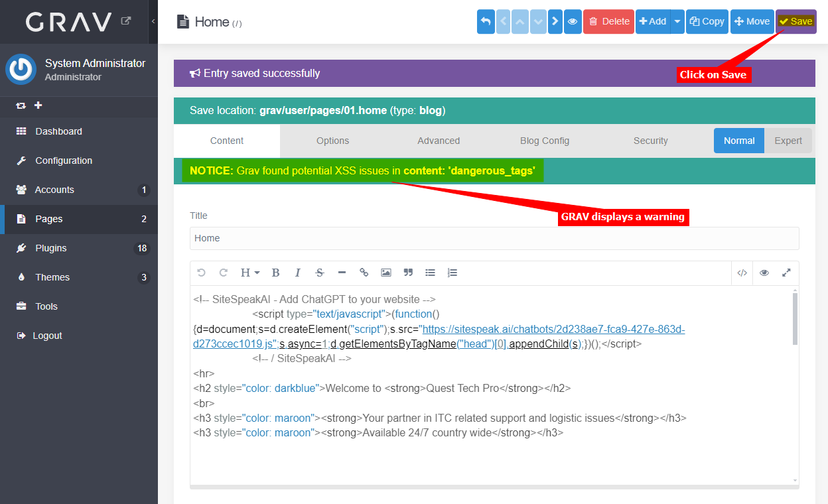Open the Add dropdown caret
This screenshot has height=504, width=828.
point(677,21)
